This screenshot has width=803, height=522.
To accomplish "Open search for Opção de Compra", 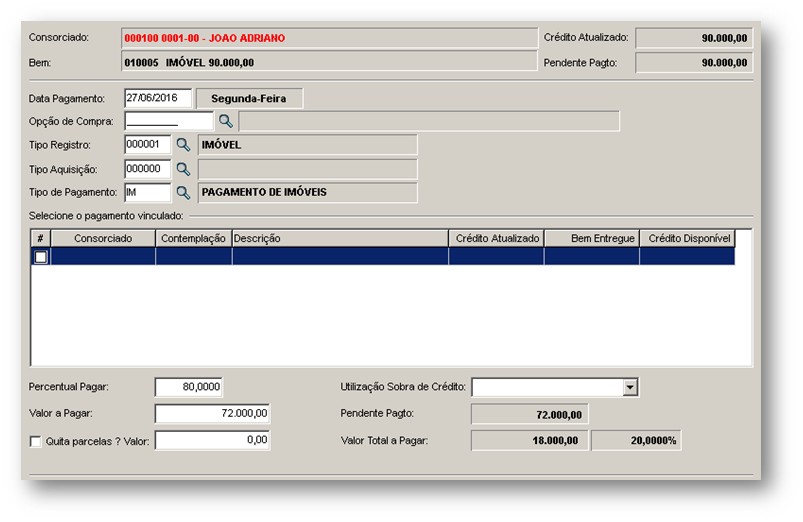I will (x=226, y=121).
